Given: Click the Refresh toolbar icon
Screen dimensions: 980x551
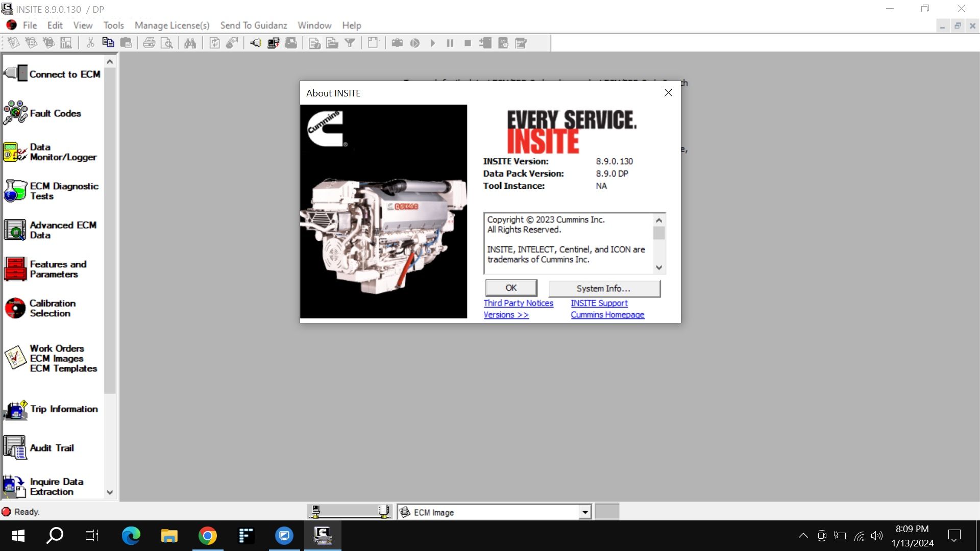Looking at the screenshot, I should (215, 43).
